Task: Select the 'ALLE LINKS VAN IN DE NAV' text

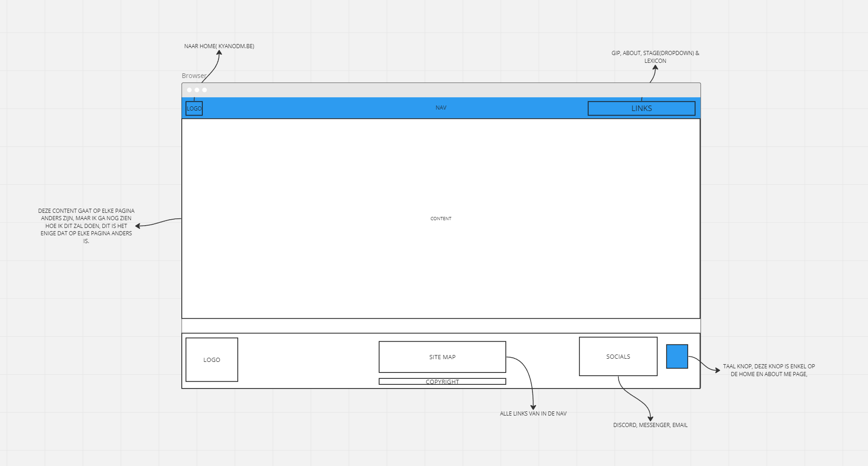Action: click(x=533, y=414)
